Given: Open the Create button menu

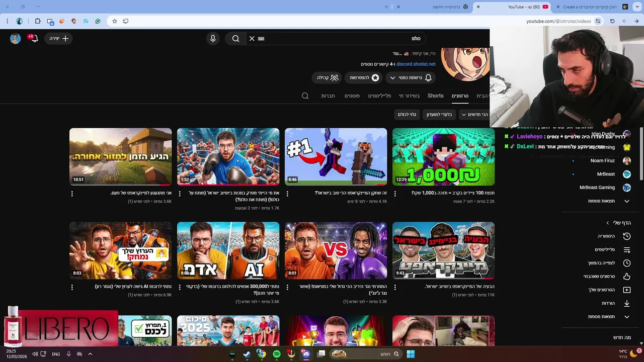Looking at the screenshot, I should (x=58, y=39).
